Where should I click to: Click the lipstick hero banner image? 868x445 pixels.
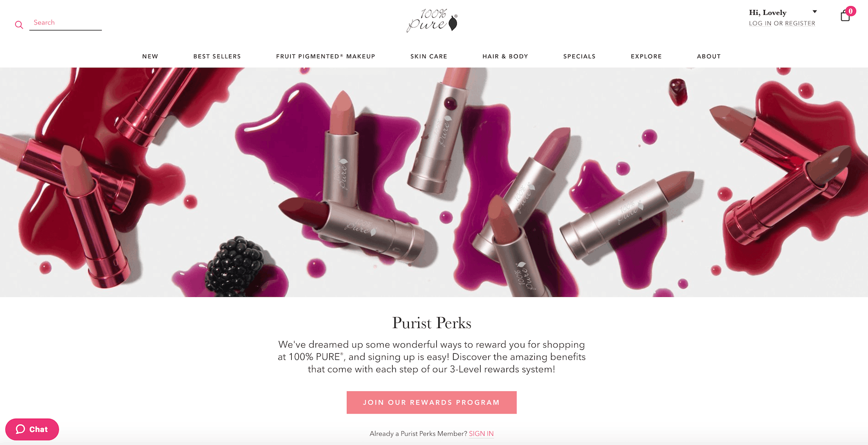pos(434,182)
